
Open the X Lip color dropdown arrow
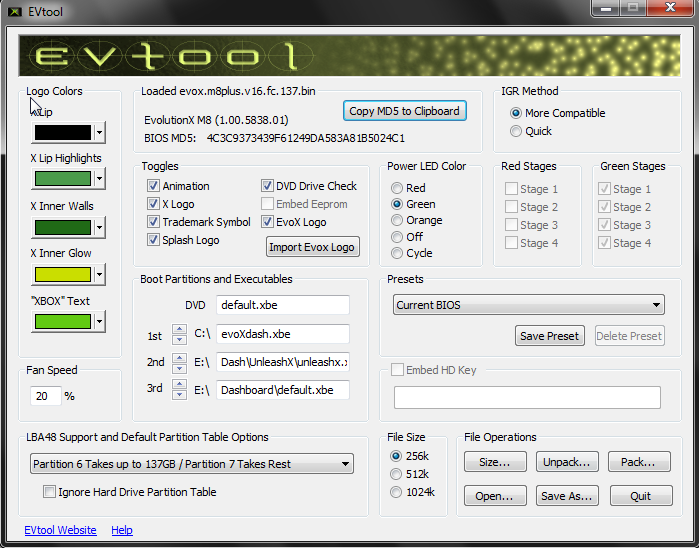[x=99, y=132]
